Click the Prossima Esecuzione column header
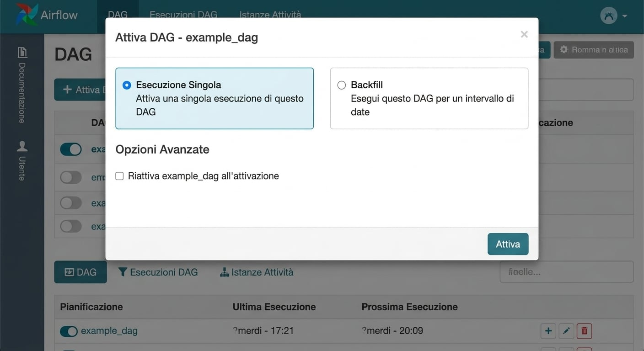Image resolution: width=644 pixels, height=351 pixels. (x=409, y=307)
